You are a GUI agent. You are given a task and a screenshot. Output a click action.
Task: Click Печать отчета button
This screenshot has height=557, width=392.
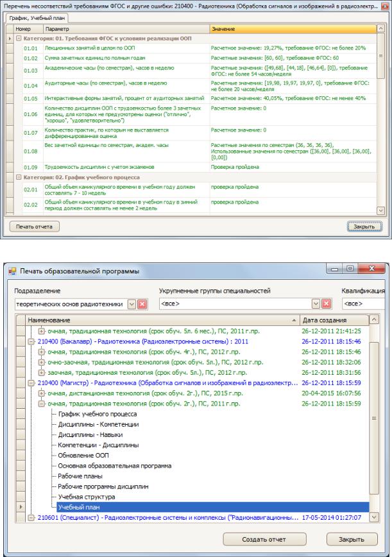click(x=34, y=227)
